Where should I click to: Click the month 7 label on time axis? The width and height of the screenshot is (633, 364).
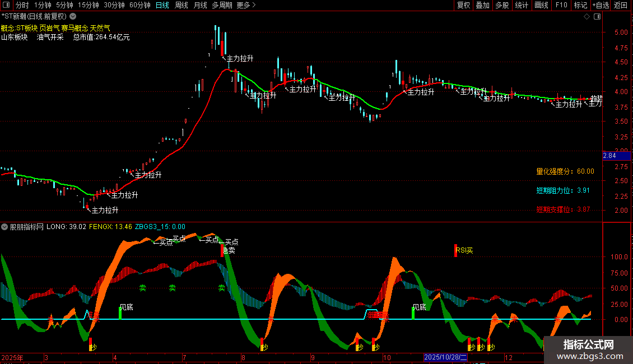coord(184,357)
